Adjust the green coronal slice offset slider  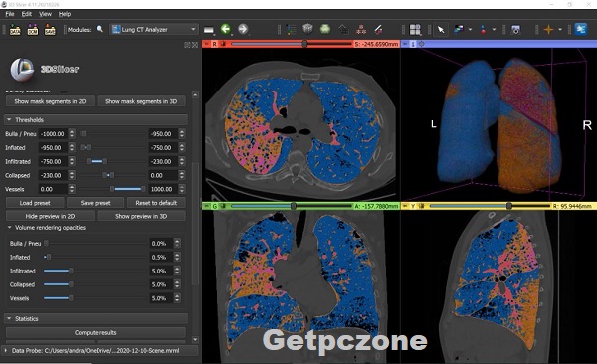(x=292, y=206)
